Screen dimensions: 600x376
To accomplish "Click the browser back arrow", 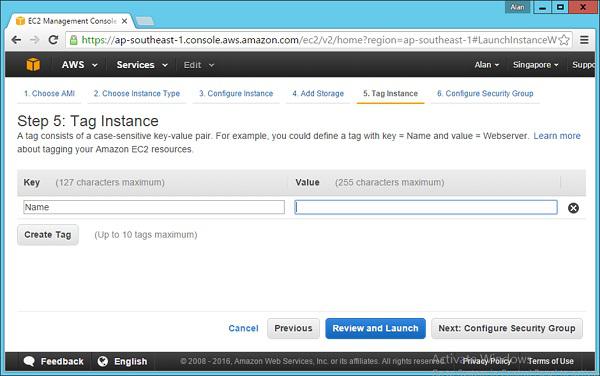I will tap(16, 40).
